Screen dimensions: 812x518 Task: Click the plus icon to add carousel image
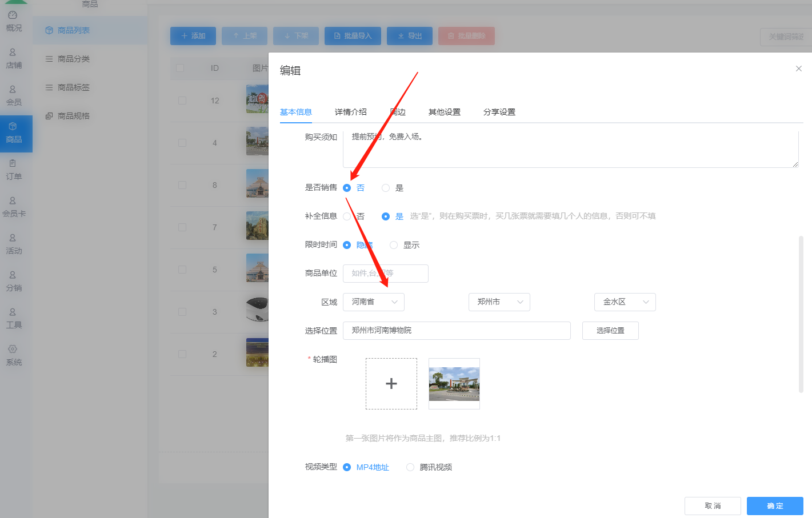point(391,384)
